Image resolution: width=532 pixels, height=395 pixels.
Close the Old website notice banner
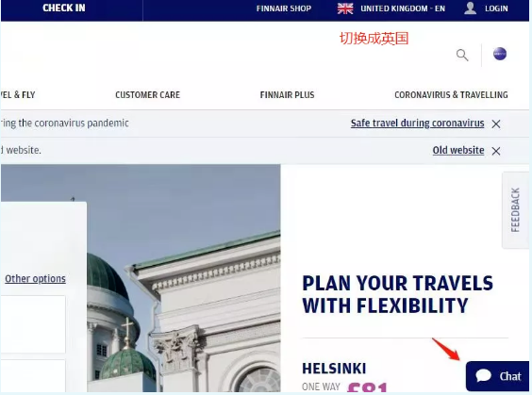pos(496,151)
